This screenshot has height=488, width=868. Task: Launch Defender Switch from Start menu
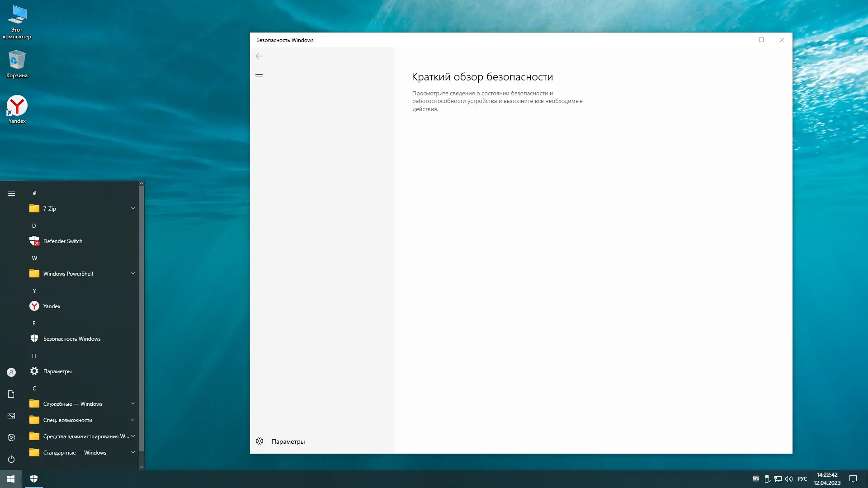click(x=63, y=241)
